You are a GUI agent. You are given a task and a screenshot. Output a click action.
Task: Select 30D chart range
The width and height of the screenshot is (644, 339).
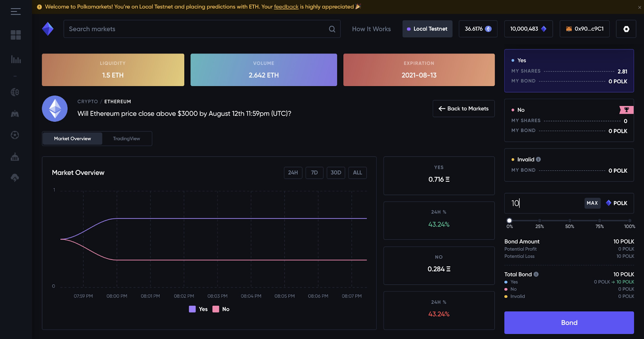(336, 173)
